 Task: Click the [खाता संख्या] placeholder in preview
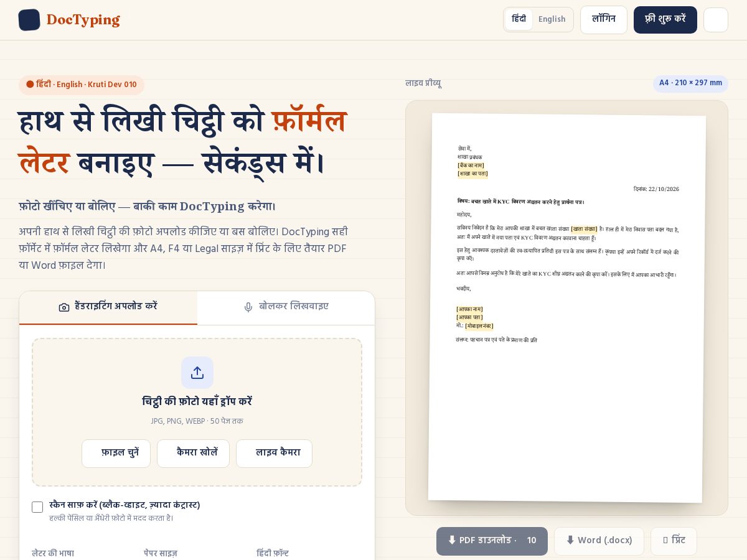tap(584, 229)
